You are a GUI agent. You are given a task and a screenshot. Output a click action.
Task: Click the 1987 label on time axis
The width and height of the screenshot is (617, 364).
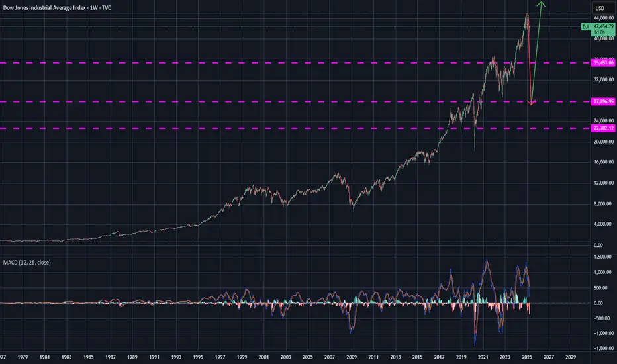point(111,357)
